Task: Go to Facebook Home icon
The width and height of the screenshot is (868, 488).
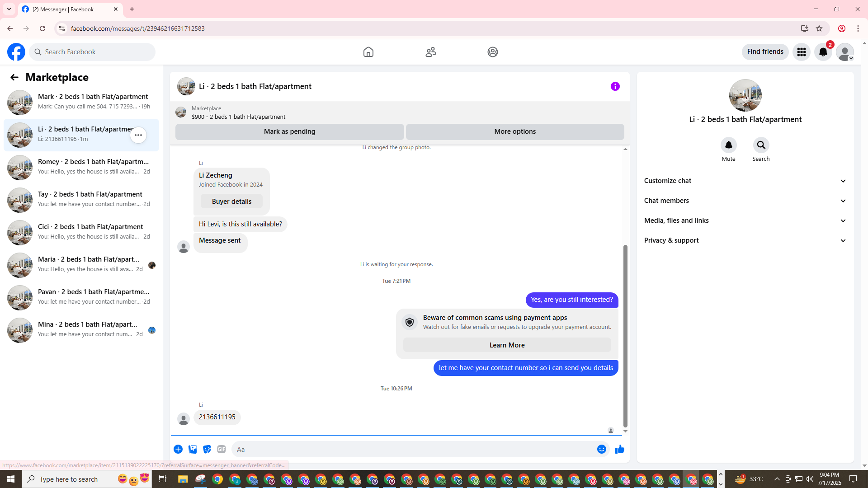Action: point(368,52)
